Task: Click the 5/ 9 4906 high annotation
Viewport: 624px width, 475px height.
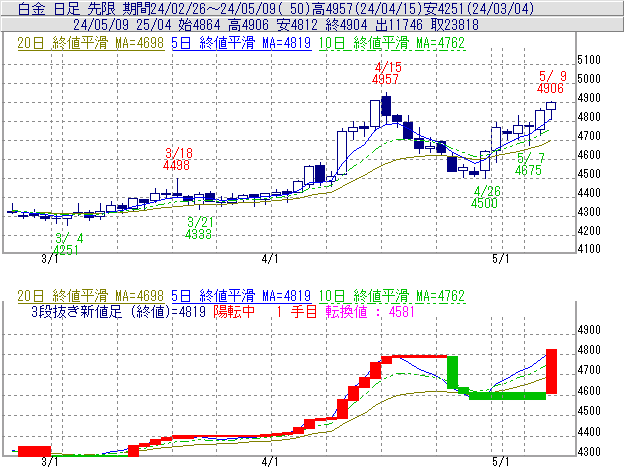Action: (551, 82)
